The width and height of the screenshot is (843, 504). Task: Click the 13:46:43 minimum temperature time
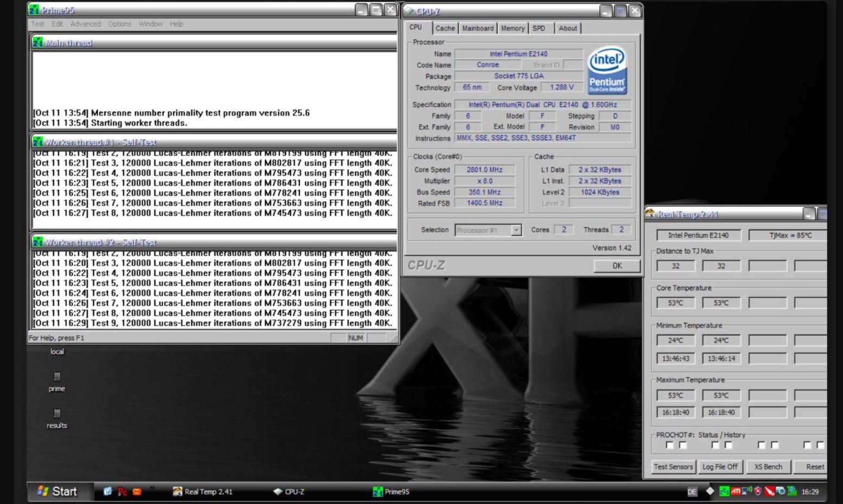pos(675,358)
